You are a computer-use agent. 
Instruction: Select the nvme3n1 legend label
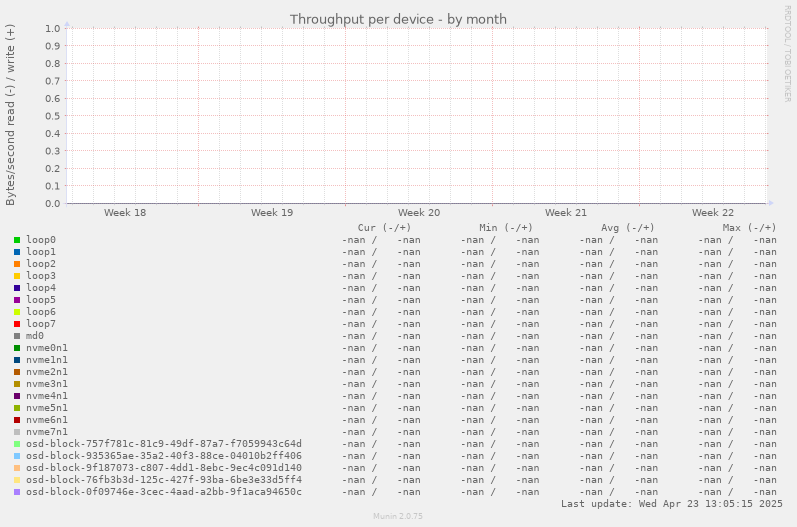[47, 384]
